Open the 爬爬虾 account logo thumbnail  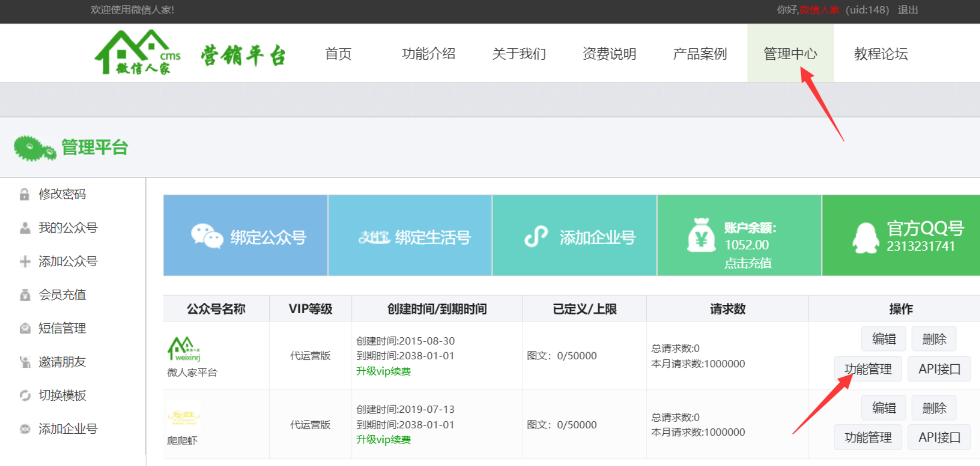click(184, 417)
